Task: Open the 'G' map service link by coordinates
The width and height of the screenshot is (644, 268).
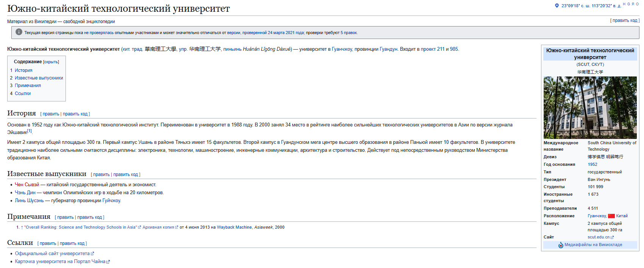Action: (x=629, y=4)
